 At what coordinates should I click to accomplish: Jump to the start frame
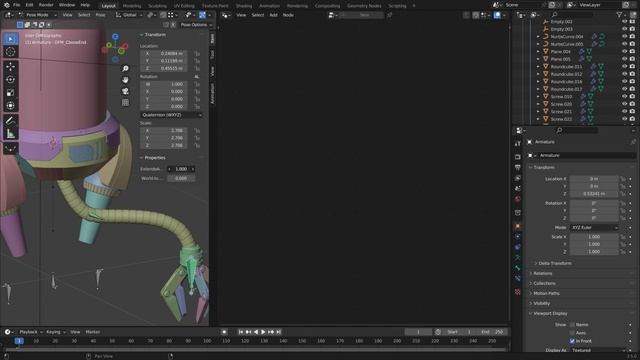241,332
